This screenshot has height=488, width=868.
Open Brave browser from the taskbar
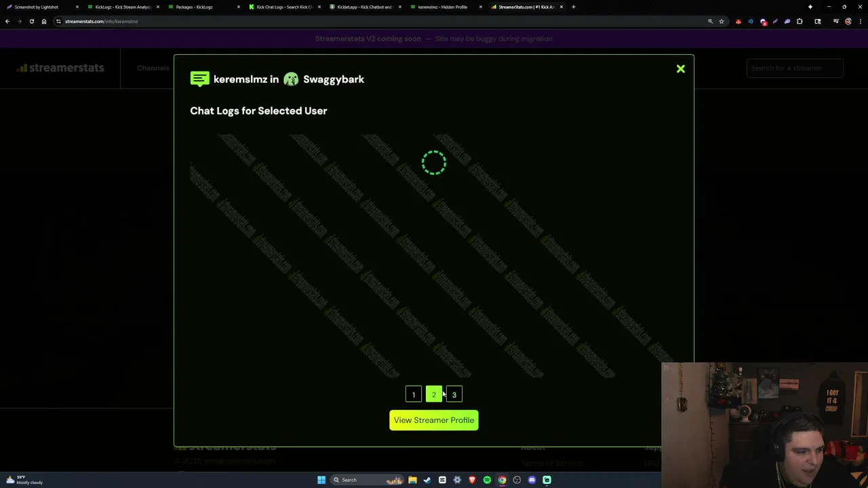click(472, 480)
